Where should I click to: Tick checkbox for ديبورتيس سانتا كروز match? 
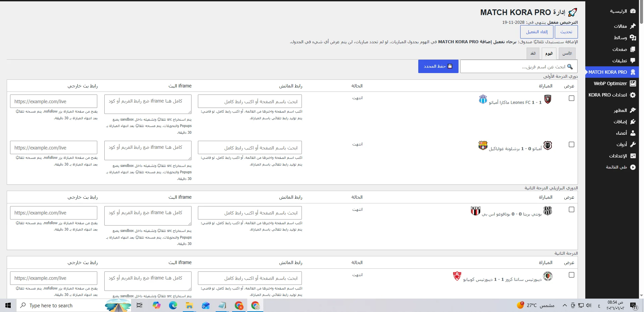(572, 275)
